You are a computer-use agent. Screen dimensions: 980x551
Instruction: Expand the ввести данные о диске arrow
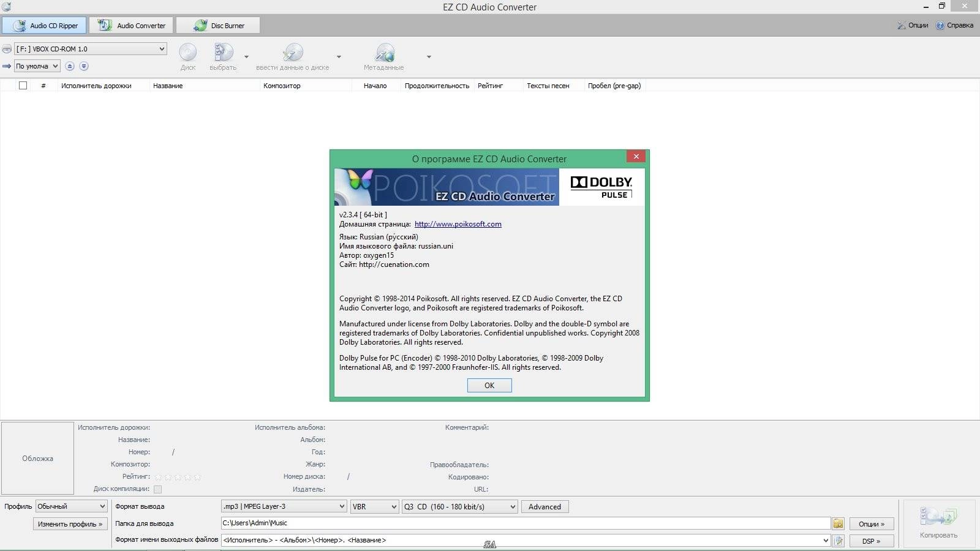[x=339, y=57]
